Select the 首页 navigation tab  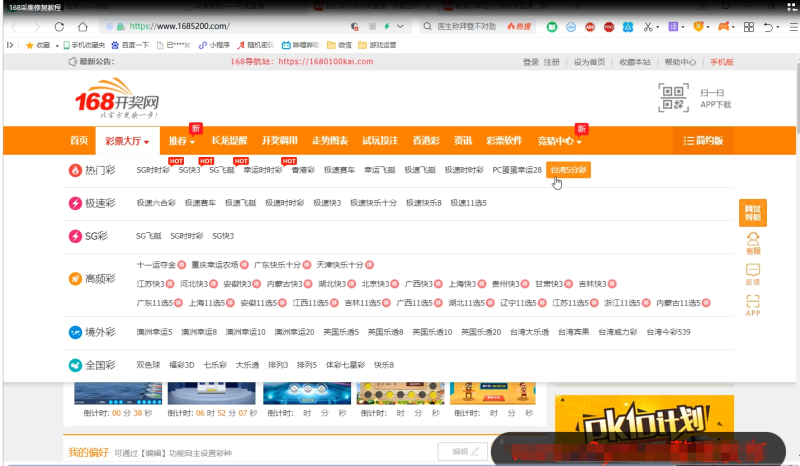click(79, 141)
